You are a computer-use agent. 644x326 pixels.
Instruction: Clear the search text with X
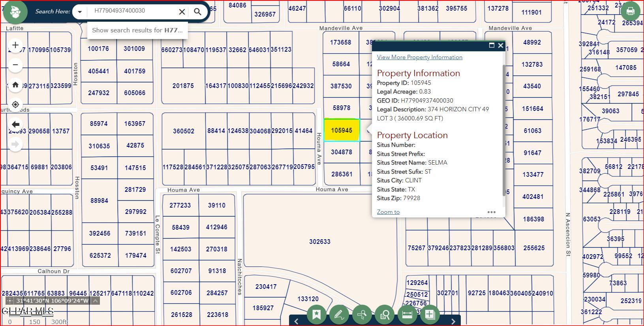pos(182,12)
